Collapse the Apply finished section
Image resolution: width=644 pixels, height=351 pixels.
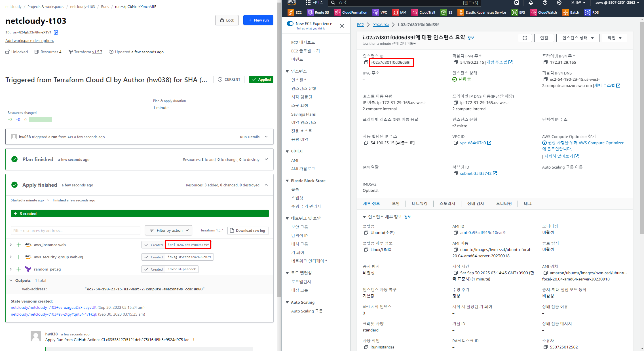(x=266, y=185)
